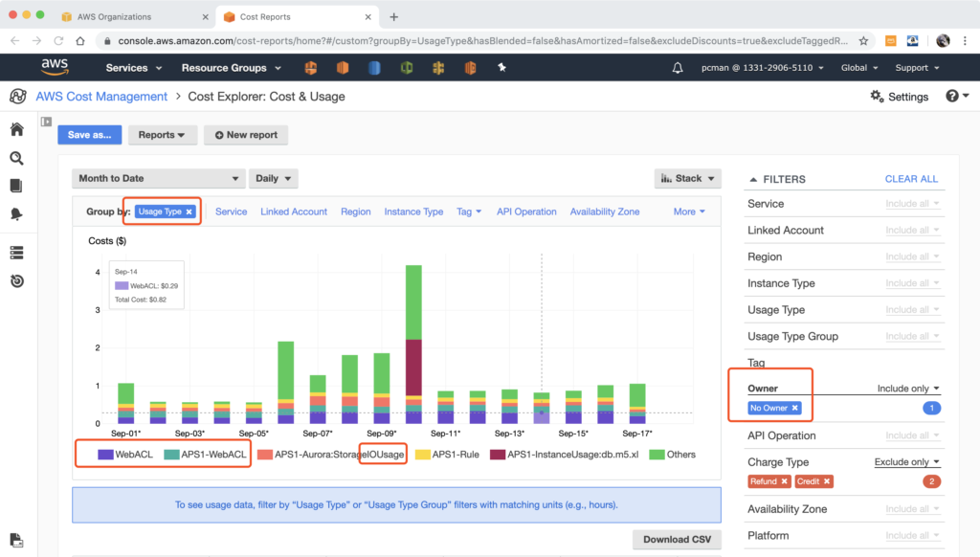Open the Services menu
Image resolution: width=980 pixels, height=557 pixels.
pos(134,68)
